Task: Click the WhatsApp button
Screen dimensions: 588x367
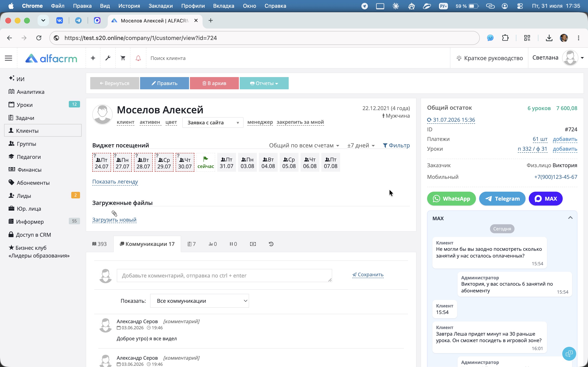Action: (x=451, y=199)
